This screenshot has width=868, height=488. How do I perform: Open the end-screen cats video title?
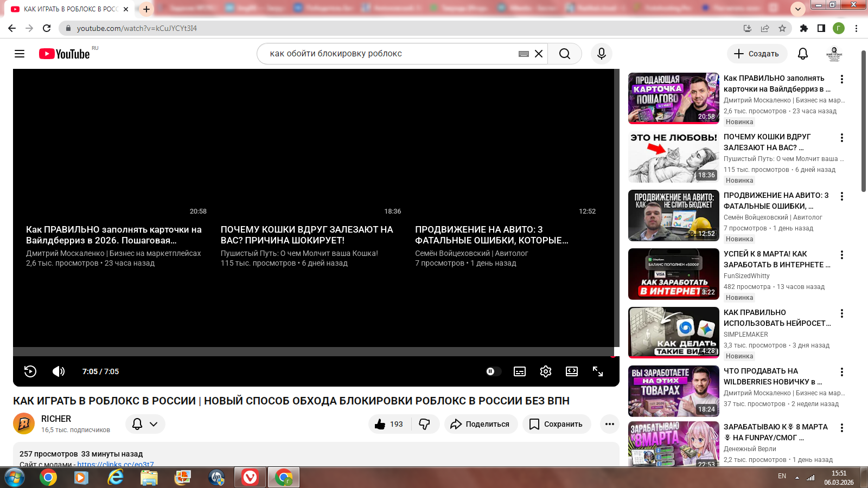click(x=307, y=235)
